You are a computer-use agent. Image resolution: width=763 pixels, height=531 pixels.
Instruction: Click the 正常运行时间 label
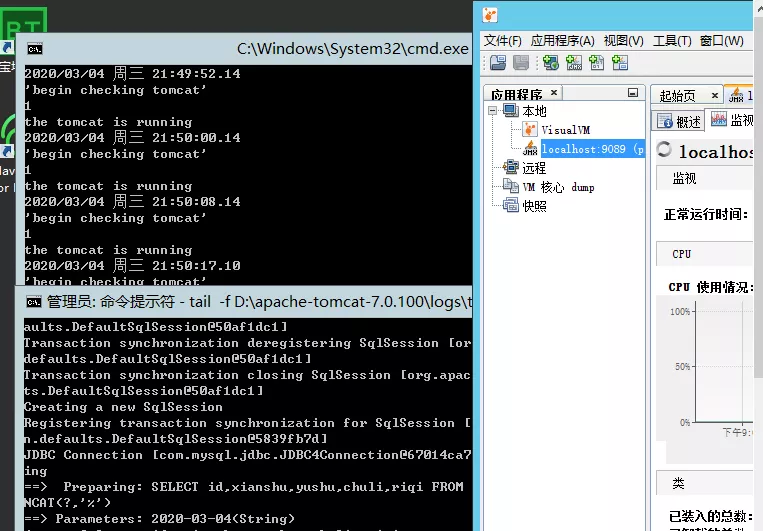pos(706,214)
